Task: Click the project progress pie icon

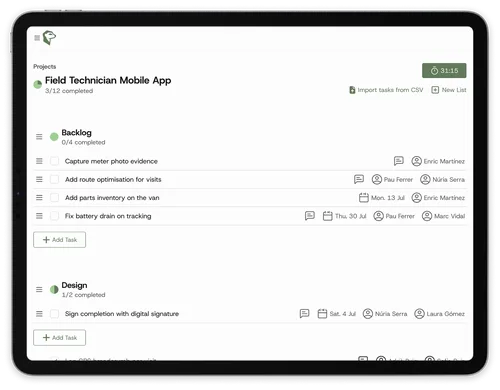Action: pyautogui.click(x=38, y=85)
